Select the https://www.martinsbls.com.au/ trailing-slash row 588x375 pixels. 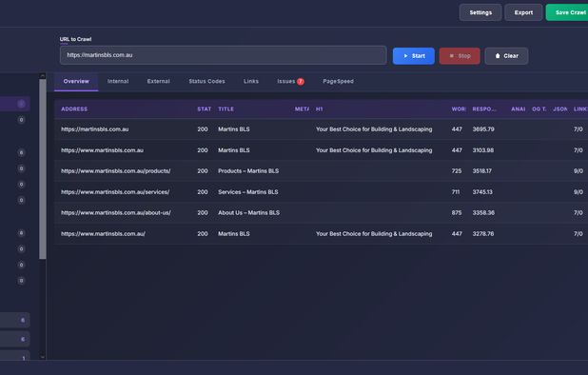pyautogui.click(x=322, y=233)
